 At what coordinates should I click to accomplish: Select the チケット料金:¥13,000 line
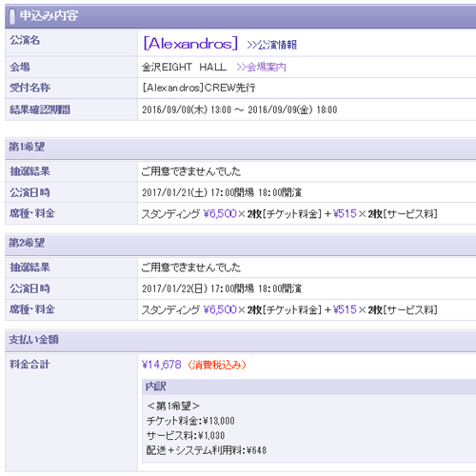click(x=190, y=421)
